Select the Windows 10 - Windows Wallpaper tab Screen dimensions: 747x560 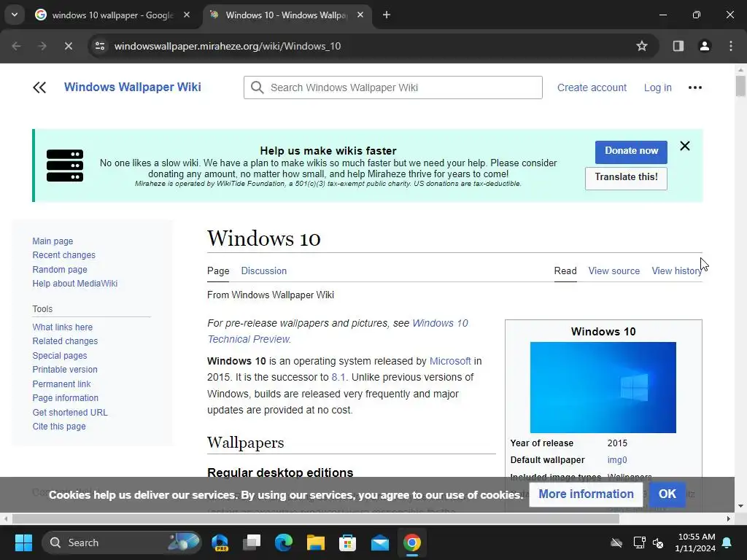[287, 15]
